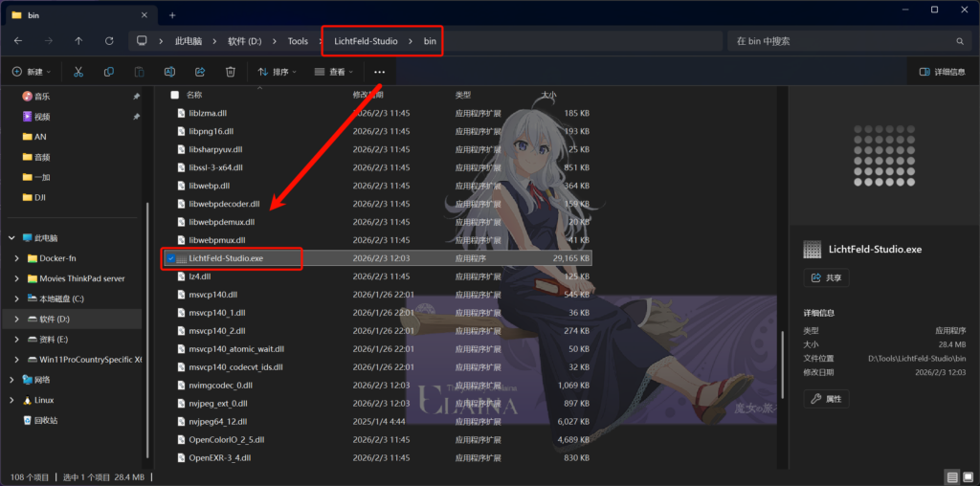Toggle the select-all checkbox in header
Screen dimensions: 980x486
coord(174,95)
